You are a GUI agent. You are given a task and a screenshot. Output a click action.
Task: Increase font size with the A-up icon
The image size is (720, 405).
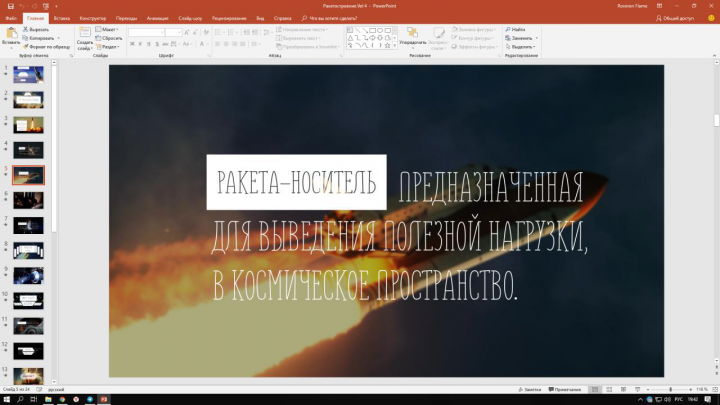pos(187,33)
